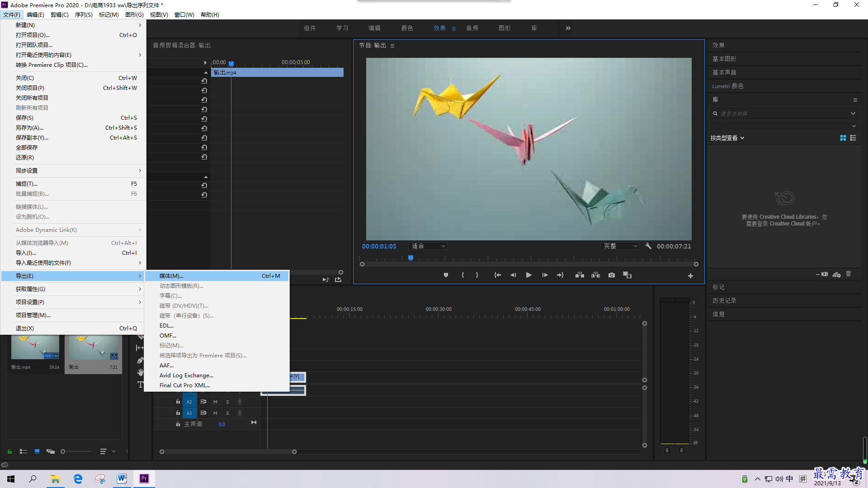Click the Libraries cloud sync icon
868x488 pixels.
click(836, 274)
